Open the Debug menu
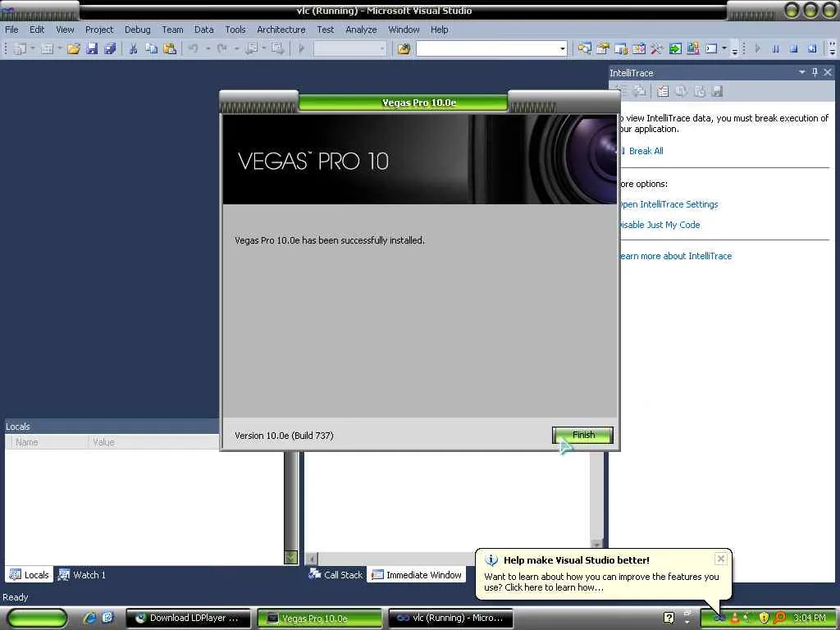This screenshot has width=840, height=630. click(137, 30)
